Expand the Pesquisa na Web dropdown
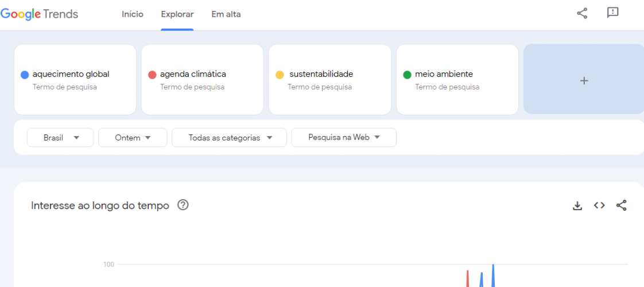Screen dimensions: 644x287 344,138
